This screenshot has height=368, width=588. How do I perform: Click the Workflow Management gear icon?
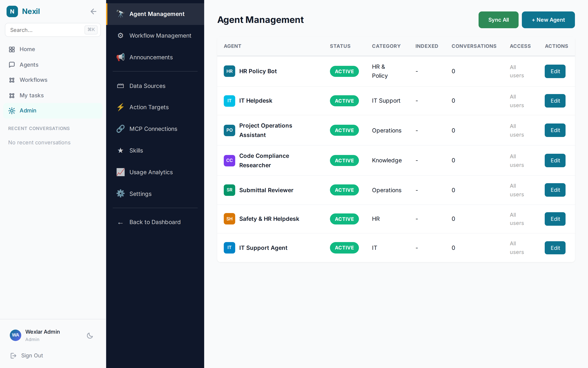120,36
